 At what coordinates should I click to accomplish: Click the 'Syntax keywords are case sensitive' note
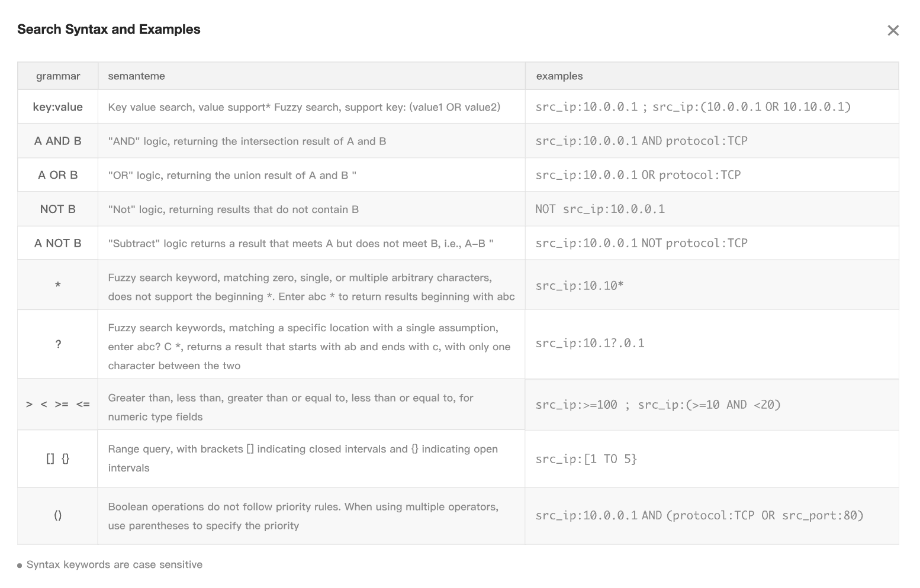[114, 565]
